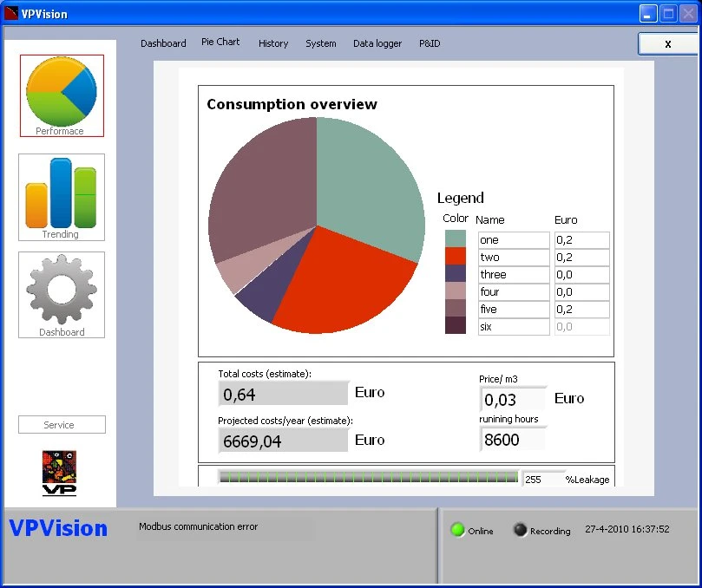This screenshot has height=588, width=702.
Task: Click the x close panel button
Action: pyautogui.click(x=667, y=43)
